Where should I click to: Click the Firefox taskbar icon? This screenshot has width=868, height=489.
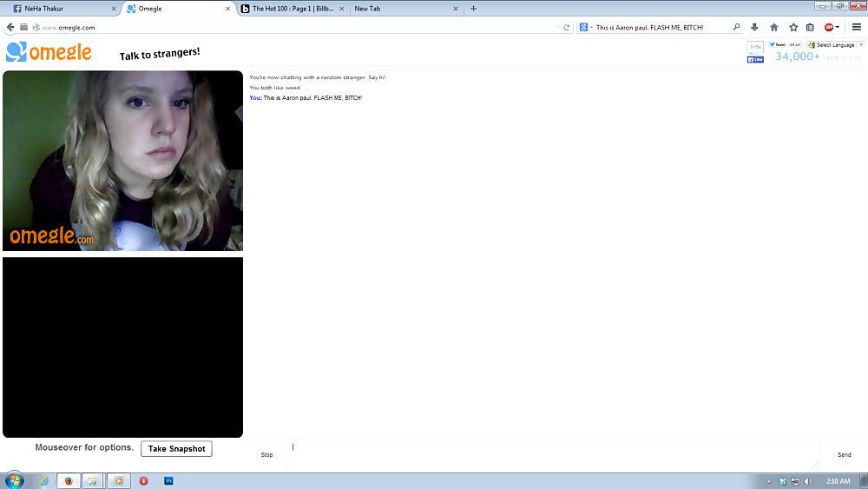point(69,480)
